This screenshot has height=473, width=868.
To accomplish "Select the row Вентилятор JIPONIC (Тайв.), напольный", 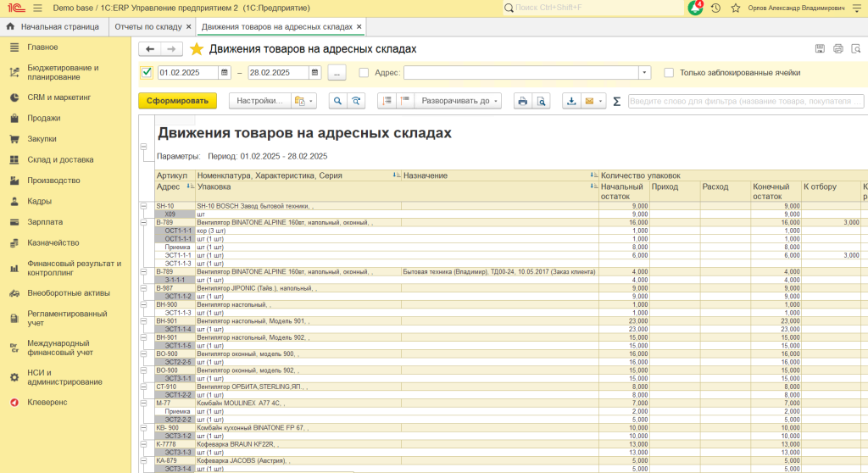I will 298,288.
